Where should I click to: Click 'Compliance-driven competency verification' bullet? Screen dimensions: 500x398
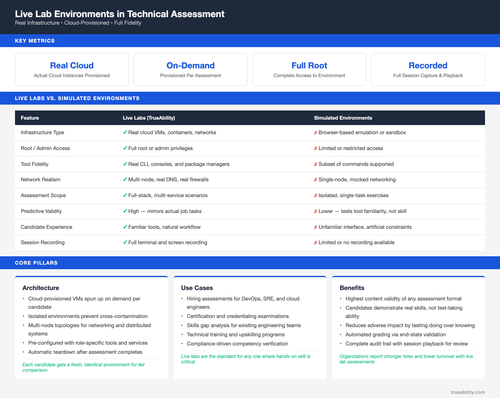coord(237,344)
